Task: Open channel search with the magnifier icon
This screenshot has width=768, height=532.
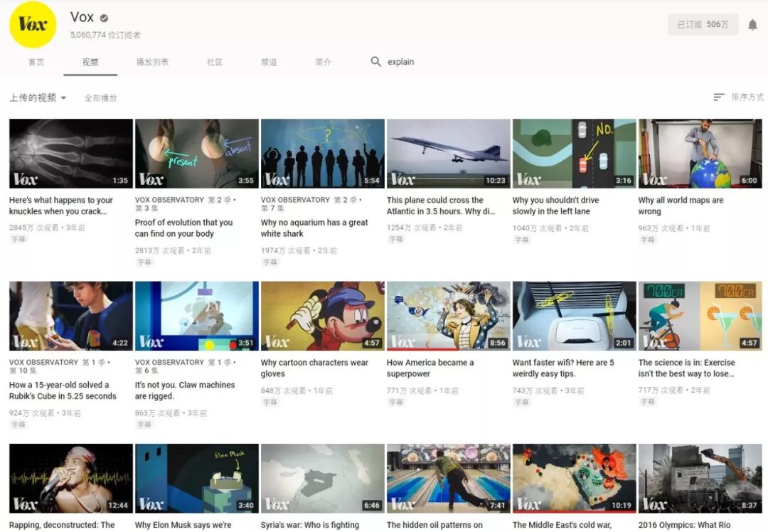Action: (376, 62)
